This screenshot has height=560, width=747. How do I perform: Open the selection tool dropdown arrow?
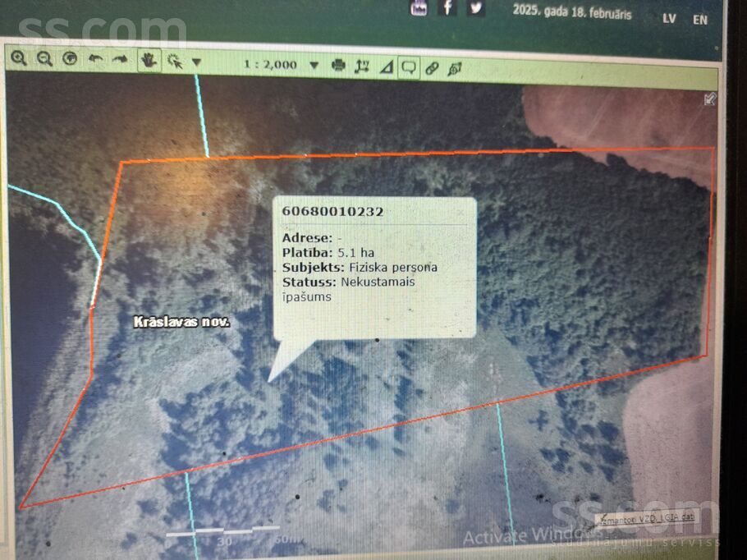[196, 62]
